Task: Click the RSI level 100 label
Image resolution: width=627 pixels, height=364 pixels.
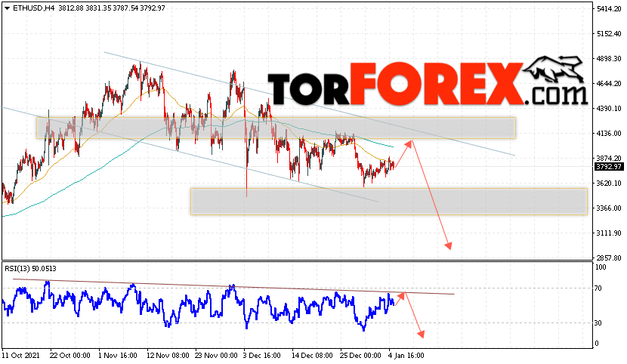Action: (x=601, y=267)
